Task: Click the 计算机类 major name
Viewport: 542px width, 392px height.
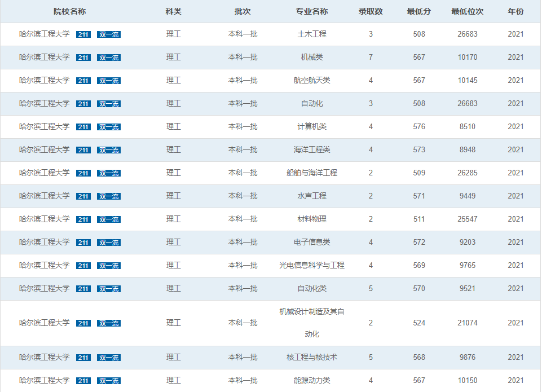Action: [x=312, y=126]
